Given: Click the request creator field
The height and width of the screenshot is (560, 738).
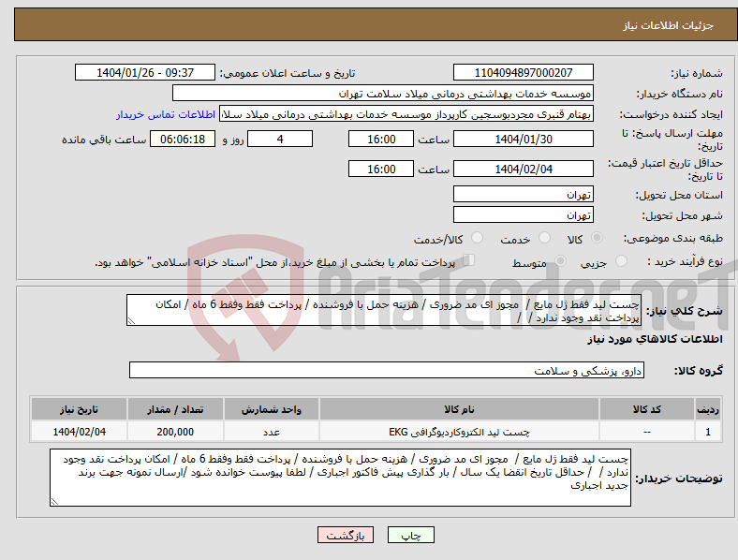Looking at the screenshot, I should coord(406,114).
